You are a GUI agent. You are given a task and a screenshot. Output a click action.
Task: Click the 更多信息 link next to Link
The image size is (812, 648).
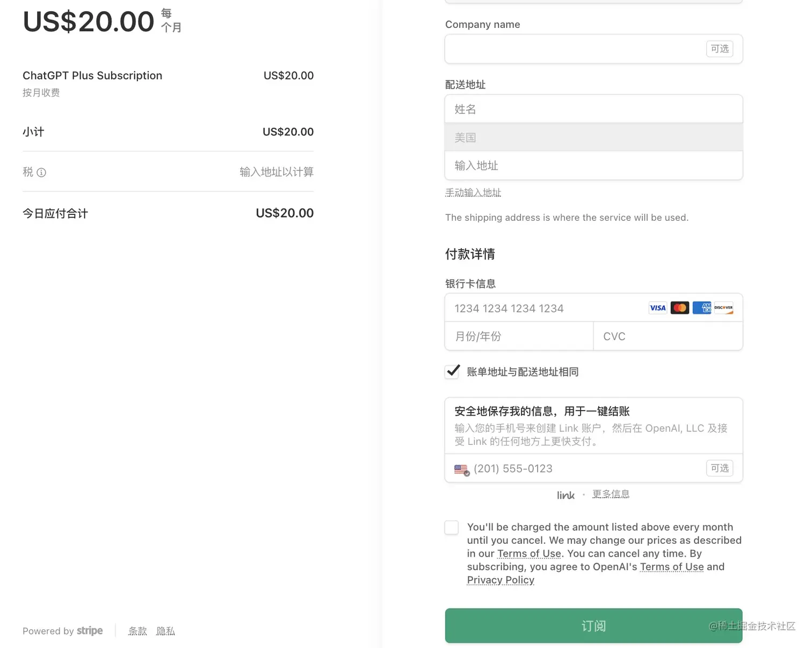click(x=611, y=494)
